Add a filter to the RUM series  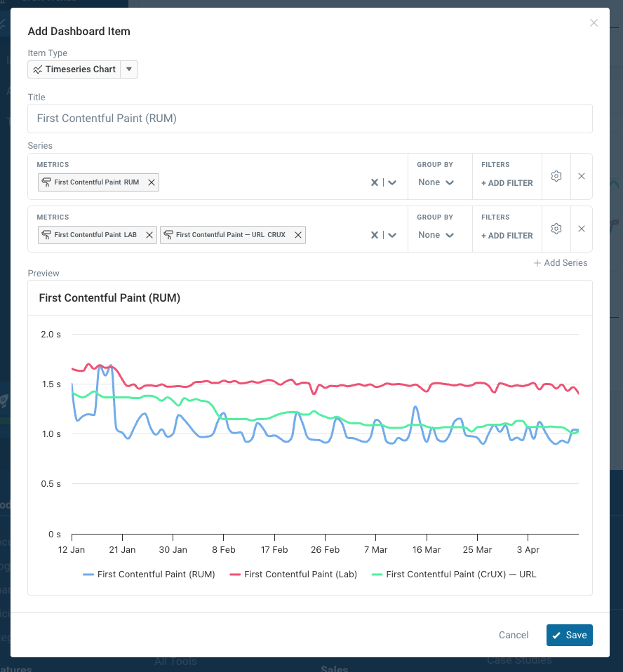point(507,183)
